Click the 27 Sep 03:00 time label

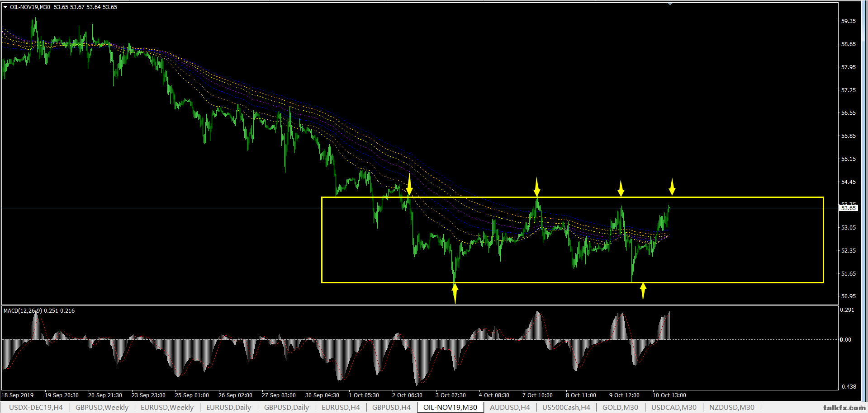[x=279, y=395]
